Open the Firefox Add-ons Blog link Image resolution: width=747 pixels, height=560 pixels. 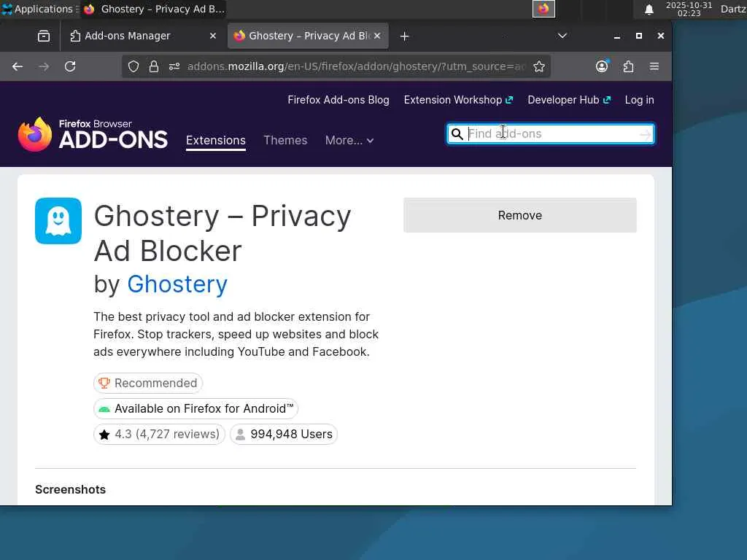click(338, 100)
